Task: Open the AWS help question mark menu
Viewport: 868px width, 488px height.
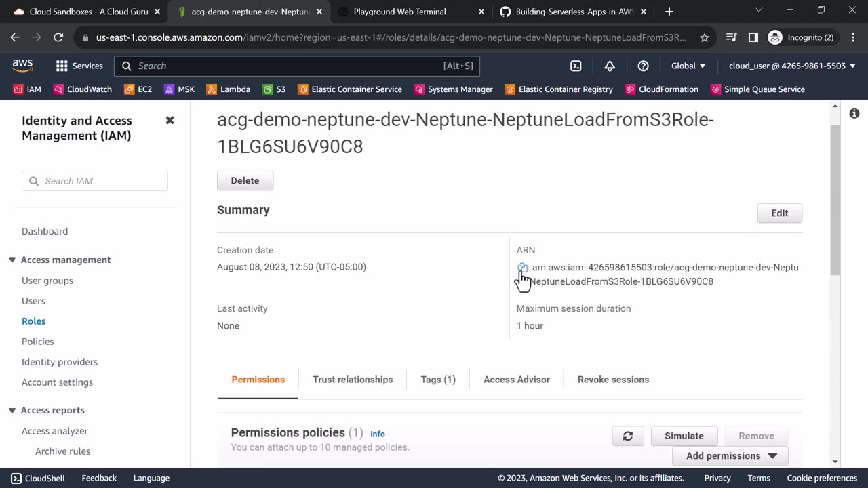Action: [x=643, y=66]
